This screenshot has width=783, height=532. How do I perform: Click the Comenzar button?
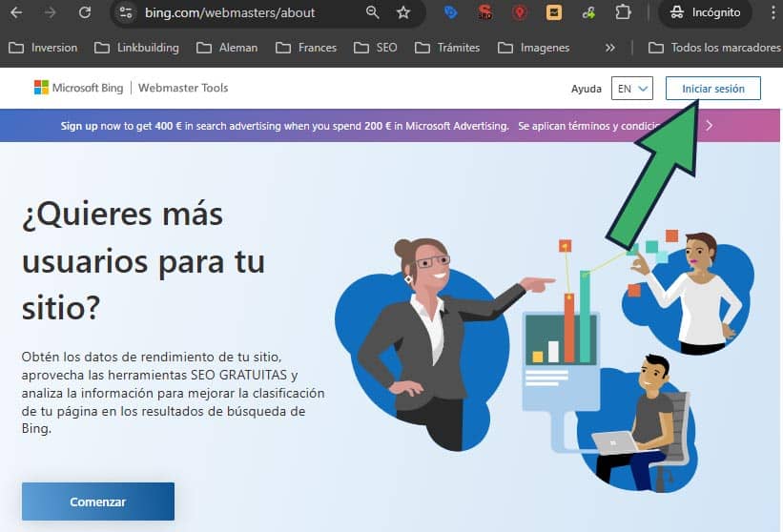click(98, 501)
